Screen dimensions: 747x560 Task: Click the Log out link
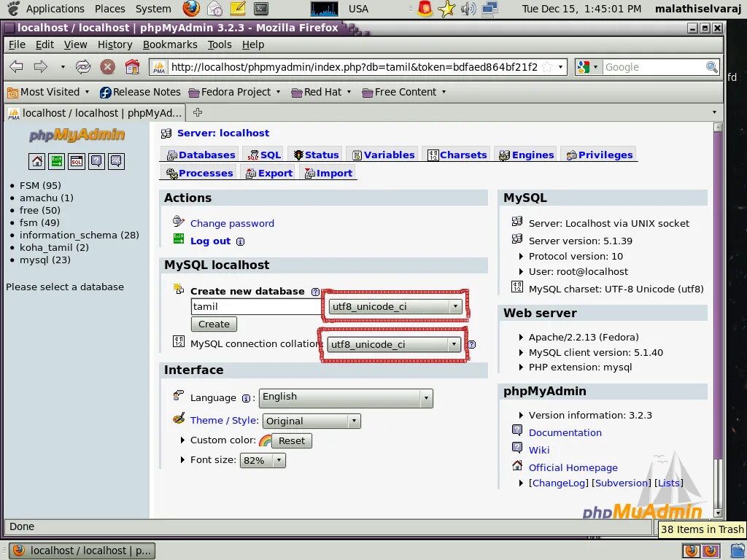tap(211, 241)
